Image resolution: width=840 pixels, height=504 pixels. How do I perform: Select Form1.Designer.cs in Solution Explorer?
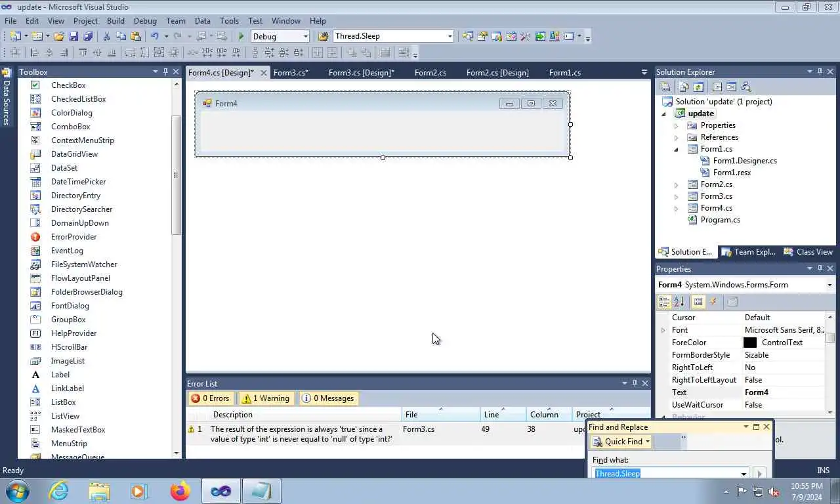click(x=745, y=161)
